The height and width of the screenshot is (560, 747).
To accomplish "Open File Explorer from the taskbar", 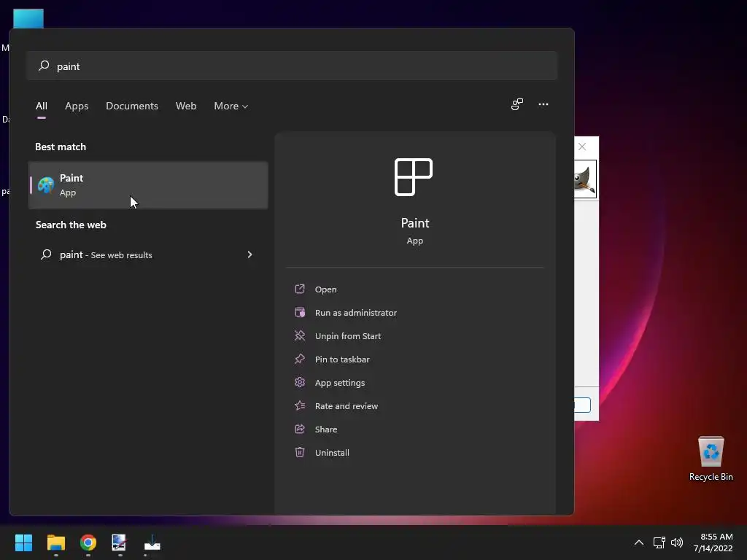I will [x=55, y=542].
